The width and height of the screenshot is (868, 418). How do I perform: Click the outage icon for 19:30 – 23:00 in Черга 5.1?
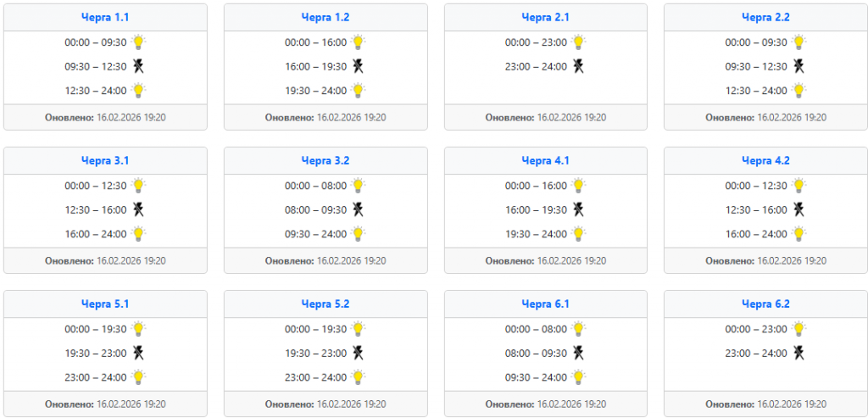coord(138,353)
